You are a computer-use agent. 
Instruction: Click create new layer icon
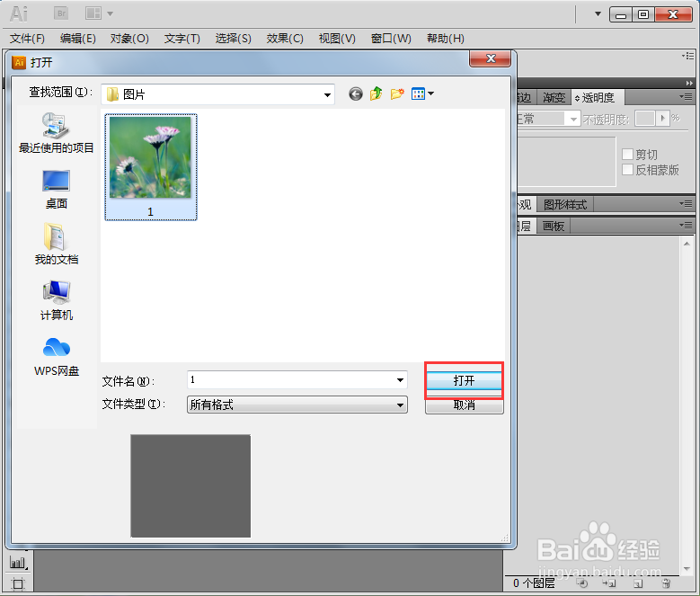coord(638,583)
